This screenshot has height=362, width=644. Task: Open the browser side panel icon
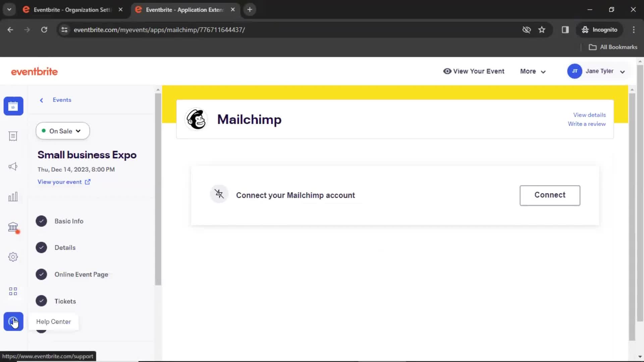tap(565, 30)
